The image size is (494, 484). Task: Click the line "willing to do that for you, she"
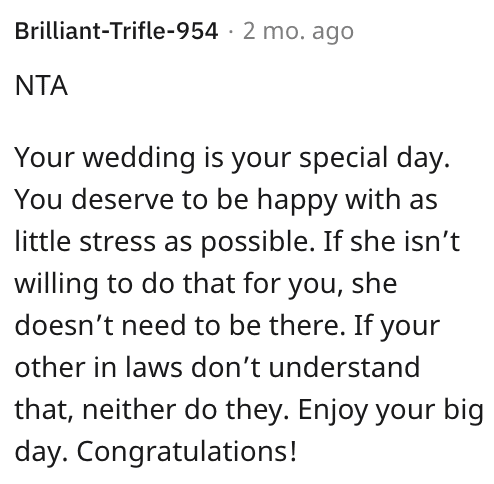pyautogui.click(x=206, y=284)
